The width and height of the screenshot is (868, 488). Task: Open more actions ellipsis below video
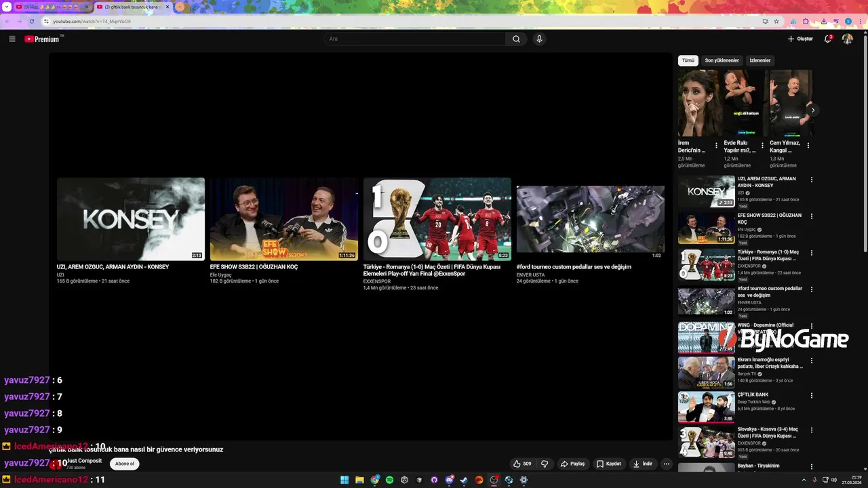pyautogui.click(x=667, y=464)
